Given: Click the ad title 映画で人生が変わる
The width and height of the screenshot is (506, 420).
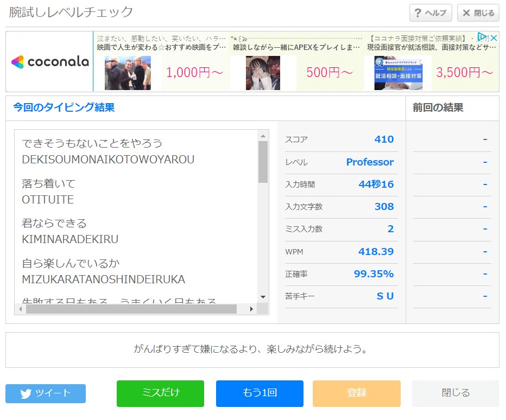Looking at the screenshot, I should [x=161, y=47].
